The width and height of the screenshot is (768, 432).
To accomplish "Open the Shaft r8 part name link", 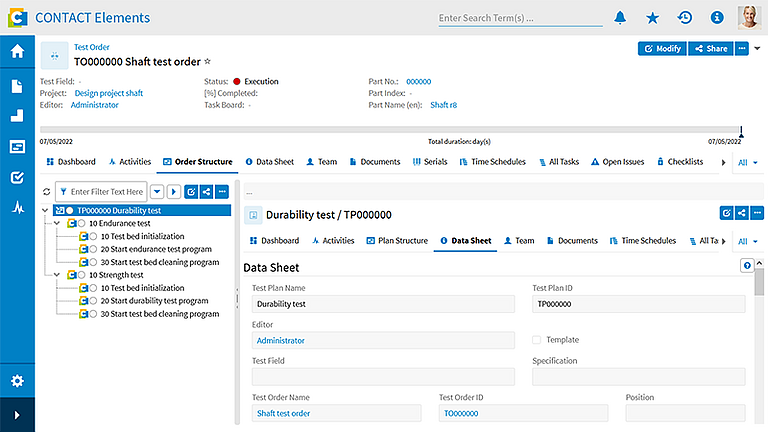I will click(444, 105).
